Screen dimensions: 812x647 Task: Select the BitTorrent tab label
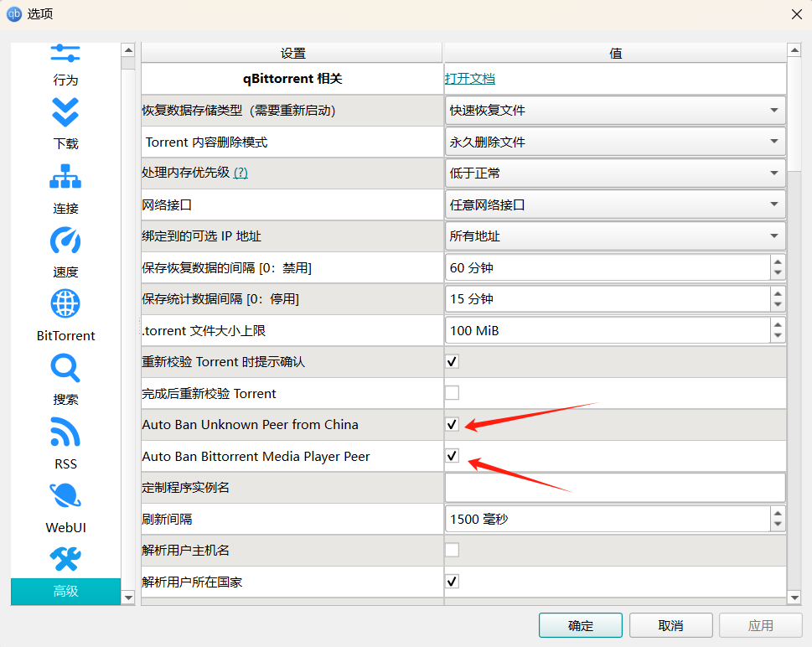(65, 336)
